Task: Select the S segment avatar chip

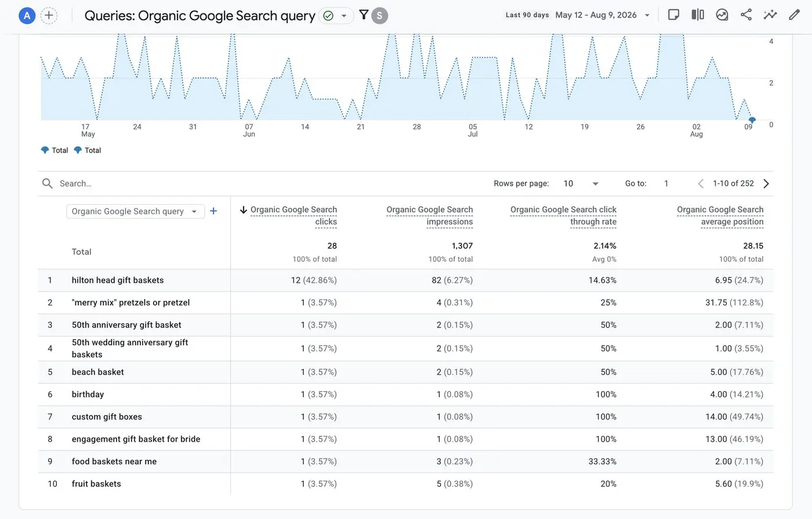Action: point(379,16)
